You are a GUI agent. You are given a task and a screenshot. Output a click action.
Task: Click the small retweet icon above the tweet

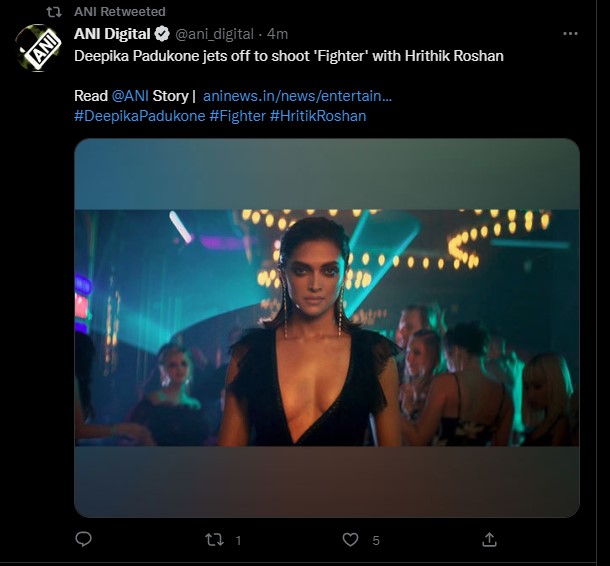(54, 12)
